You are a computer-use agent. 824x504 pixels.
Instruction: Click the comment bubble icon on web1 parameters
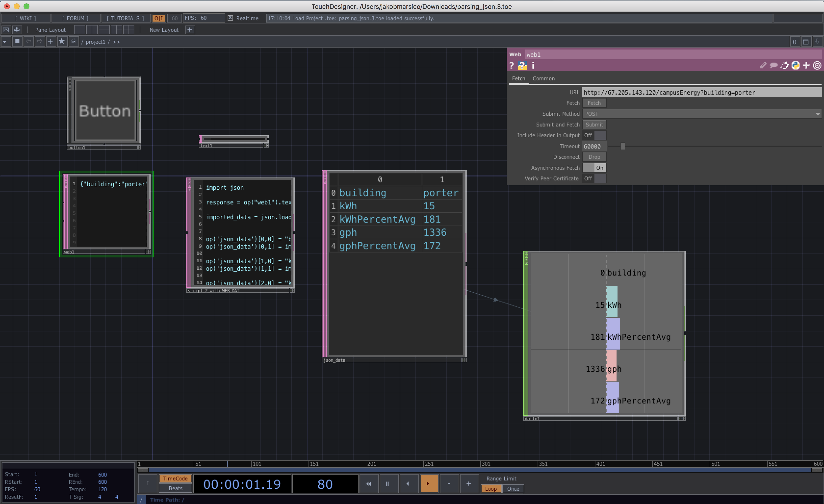click(774, 65)
